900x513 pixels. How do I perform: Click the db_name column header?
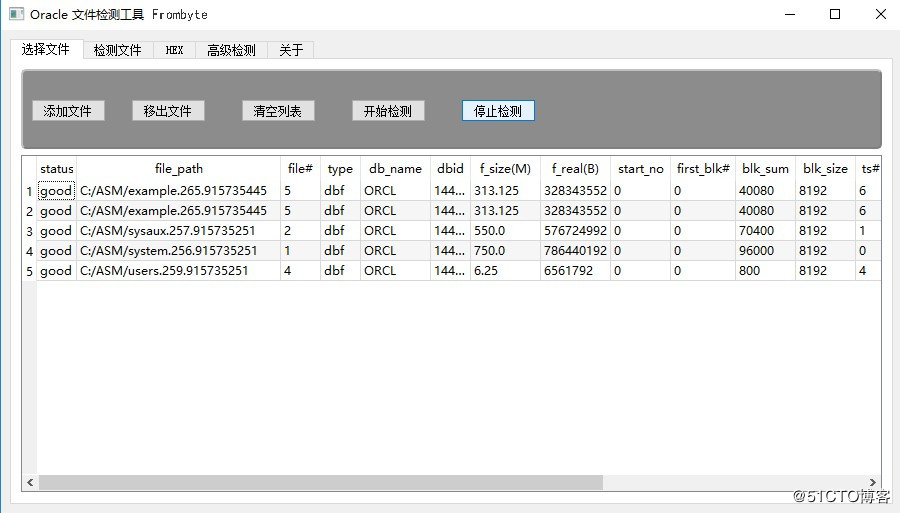tap(395, 169)
